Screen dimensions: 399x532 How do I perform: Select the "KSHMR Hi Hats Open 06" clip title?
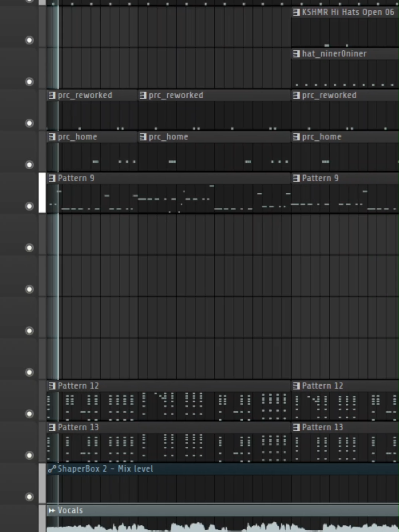[x=348, y=12]
